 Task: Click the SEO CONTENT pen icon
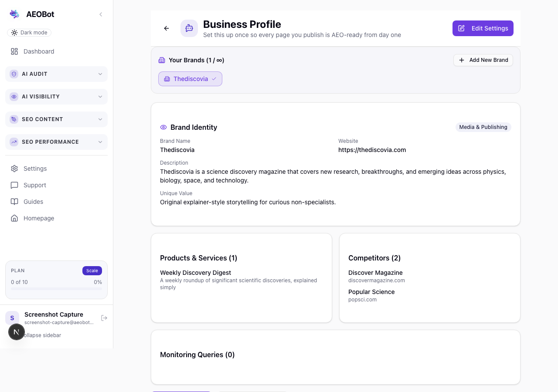pyautogui.click(x=14, y=119)
